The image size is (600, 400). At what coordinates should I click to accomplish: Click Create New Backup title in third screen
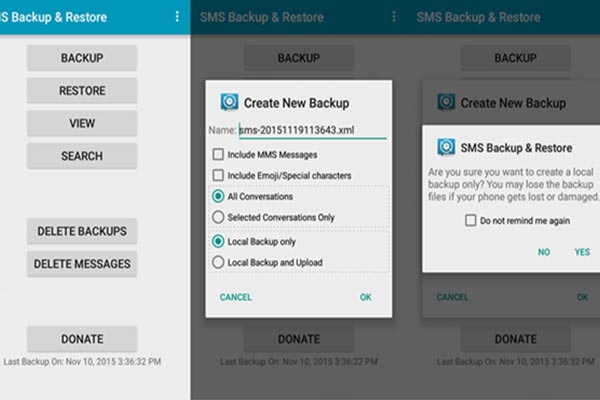point(513,103)
